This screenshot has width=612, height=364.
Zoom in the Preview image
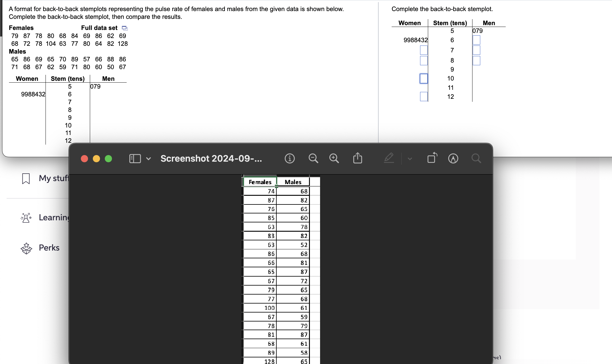coord(334,158)
